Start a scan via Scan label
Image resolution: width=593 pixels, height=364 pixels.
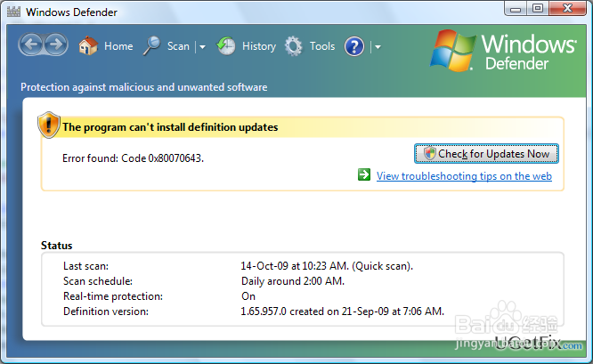coord(178,46)
